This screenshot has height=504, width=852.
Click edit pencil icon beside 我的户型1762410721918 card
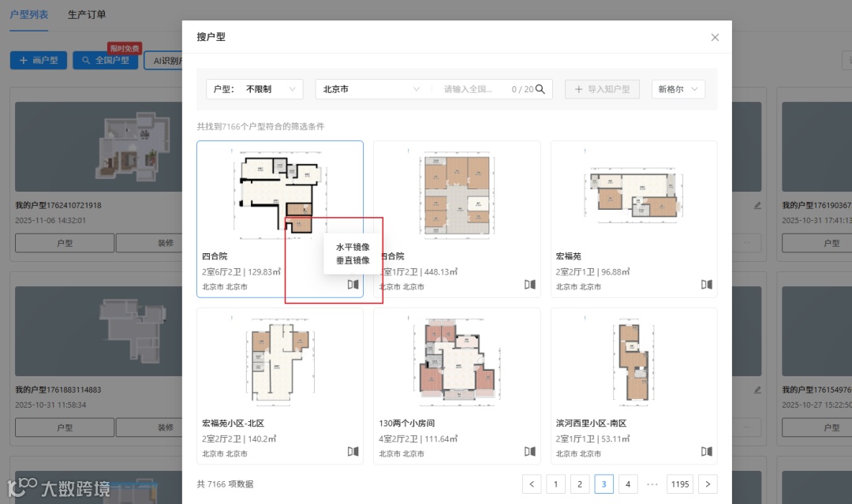757,205
